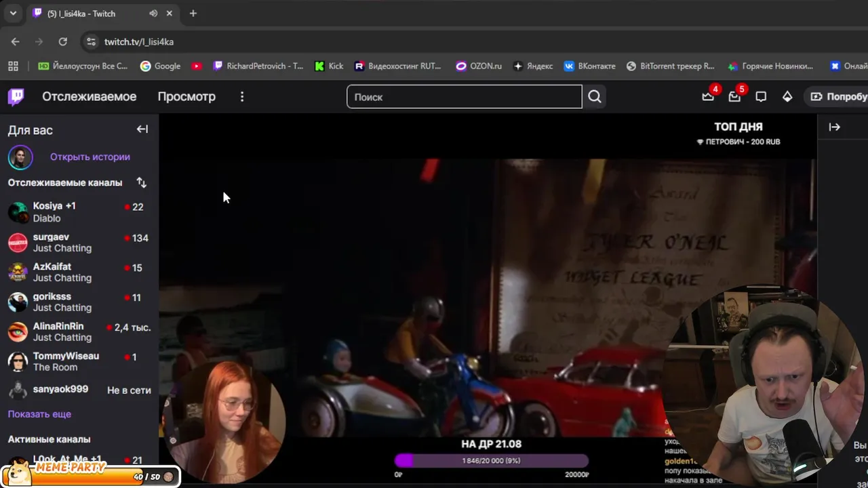Viewport: 868px width, 488px height.
Task: Open the 'Йеллоустоун Все С...' bookmark
Action: point(83,66)
